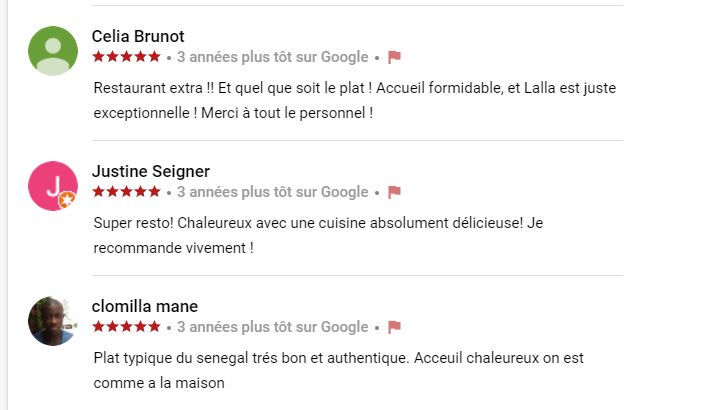The image size is (706, 410).
Task: Open reviewer name Celia Brunot
Action: pos(138,36)
